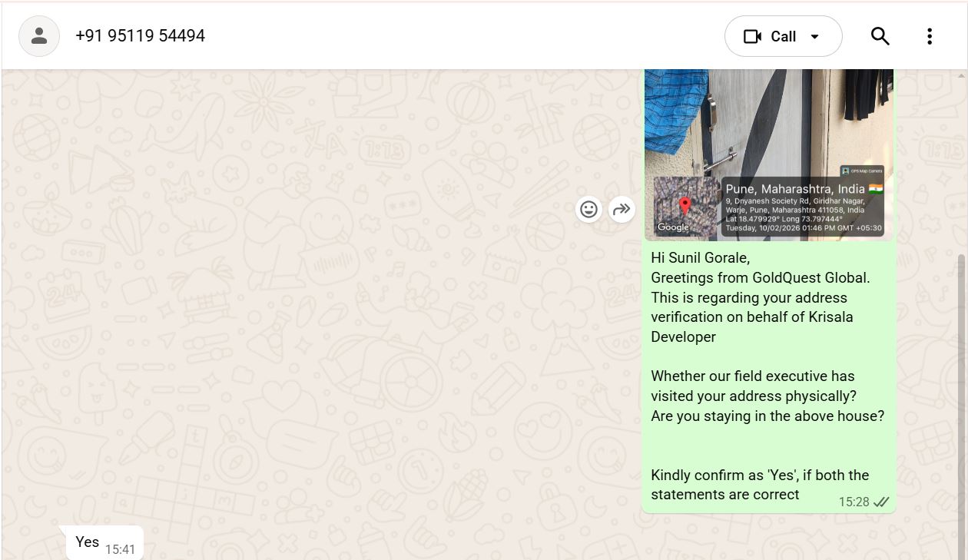Open the door photo attachment
This screenshot has width=968, height=560.
pyautogui.click(x=768, y=123)
